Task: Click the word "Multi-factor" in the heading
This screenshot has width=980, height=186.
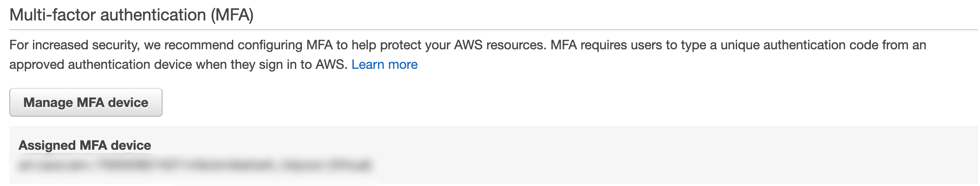Action: point(52,15)
